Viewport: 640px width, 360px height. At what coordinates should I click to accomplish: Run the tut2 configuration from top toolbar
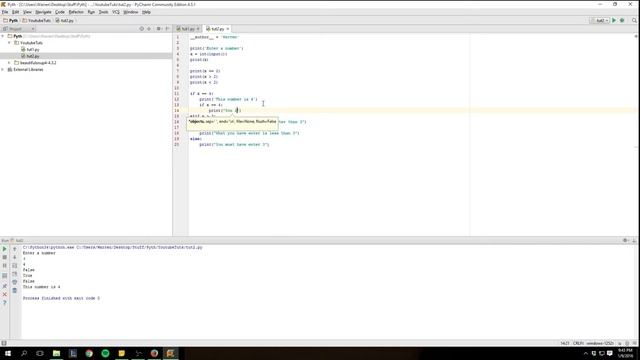pos(613,20)
